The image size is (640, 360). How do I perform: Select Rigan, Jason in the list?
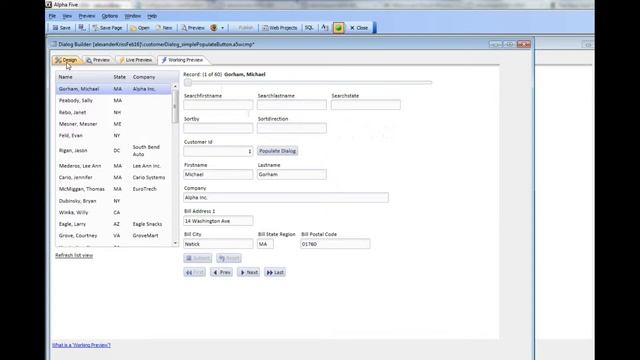(x=114, y=151)
